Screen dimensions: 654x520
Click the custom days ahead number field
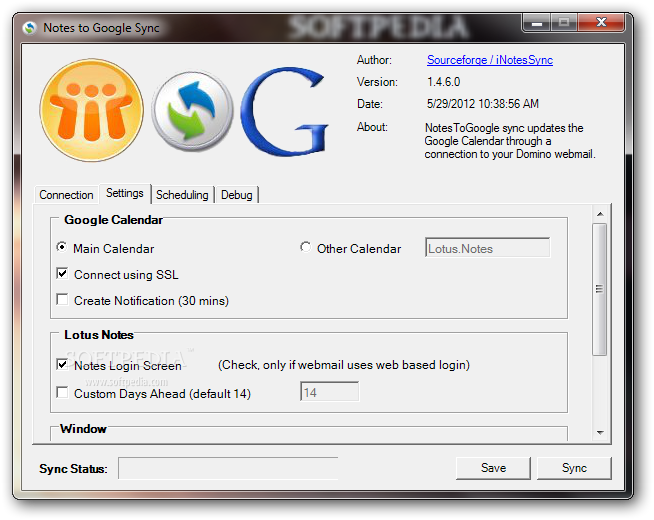pos(329,392)
